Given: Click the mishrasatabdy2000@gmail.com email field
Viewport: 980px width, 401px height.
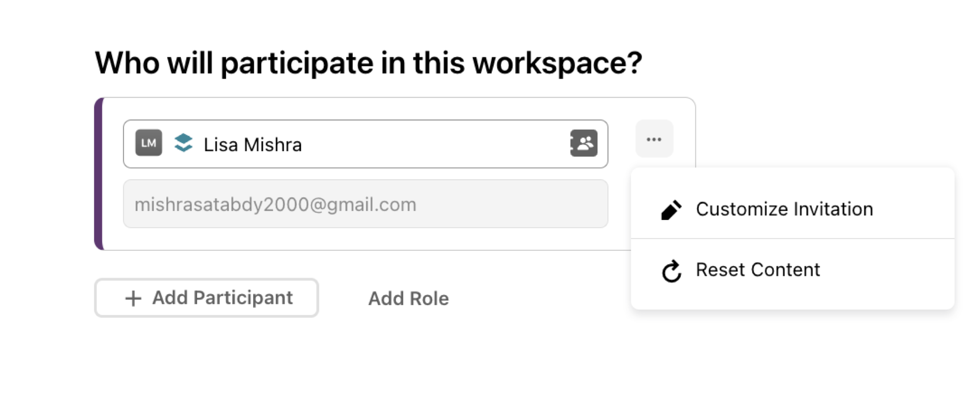Looking at the screenshot, I should tap(365, 204).
